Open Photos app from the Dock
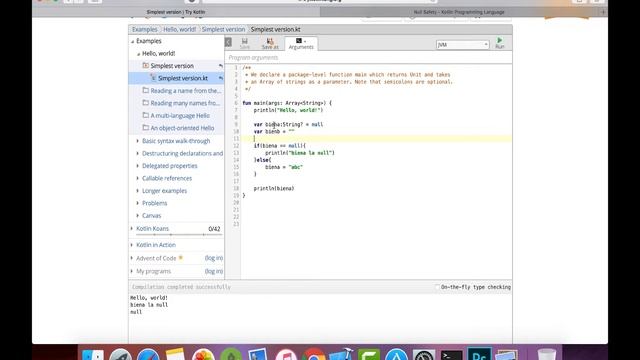The width and height of the screenshot is (640, 360). pos(203,355)
